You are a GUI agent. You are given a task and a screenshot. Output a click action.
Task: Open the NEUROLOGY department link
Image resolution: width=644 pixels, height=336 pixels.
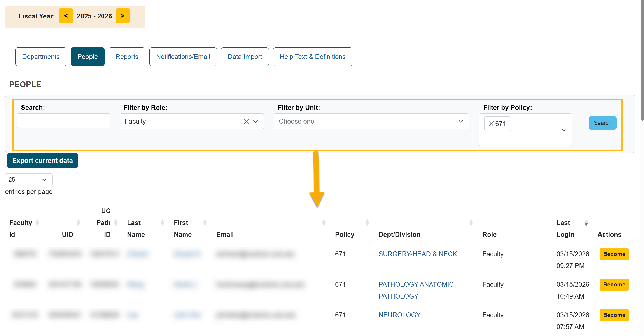(x=399, y=315)
